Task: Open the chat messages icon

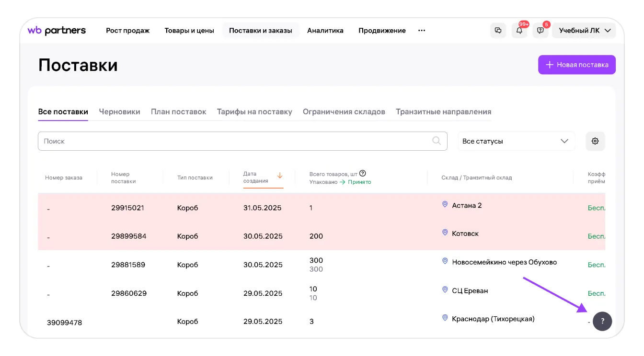Action: pyautogui.click(x=498, y=31)
